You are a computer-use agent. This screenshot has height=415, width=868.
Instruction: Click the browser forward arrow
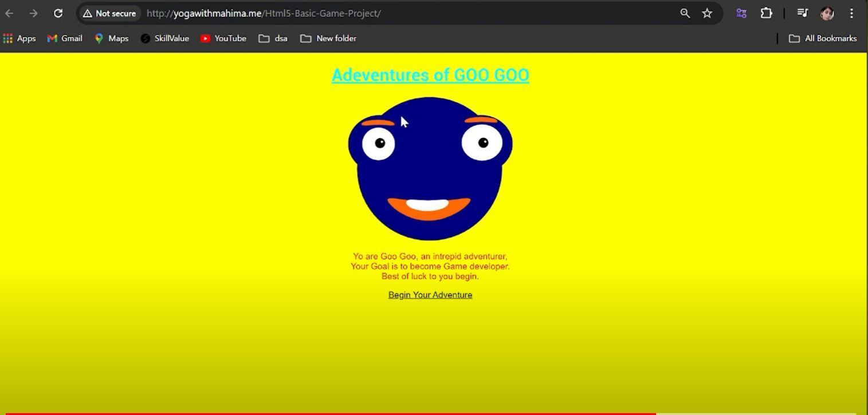pyautogui.click(x=33, y=13)
